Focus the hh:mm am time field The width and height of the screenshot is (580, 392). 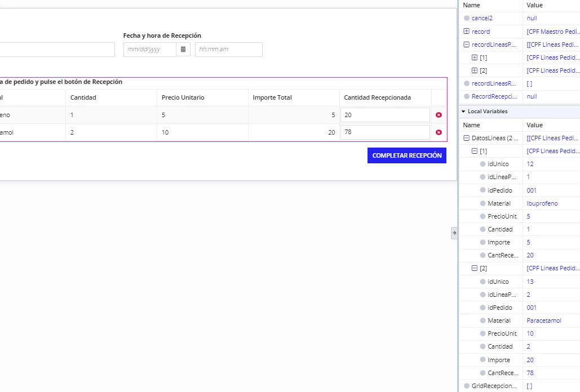point(229,49)
